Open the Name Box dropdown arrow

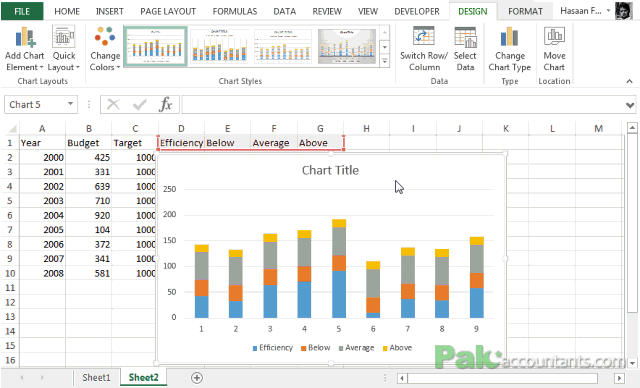click(x=70, y=104)
